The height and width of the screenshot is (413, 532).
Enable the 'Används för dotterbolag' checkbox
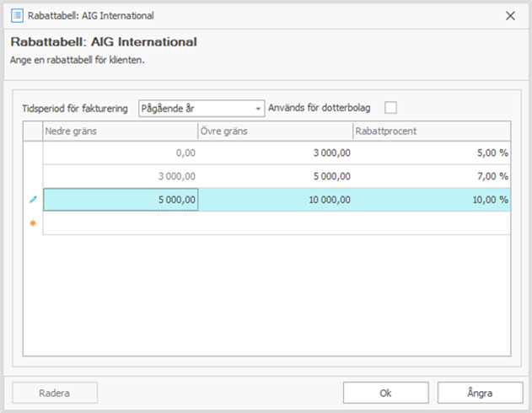[x=390, y=108]
